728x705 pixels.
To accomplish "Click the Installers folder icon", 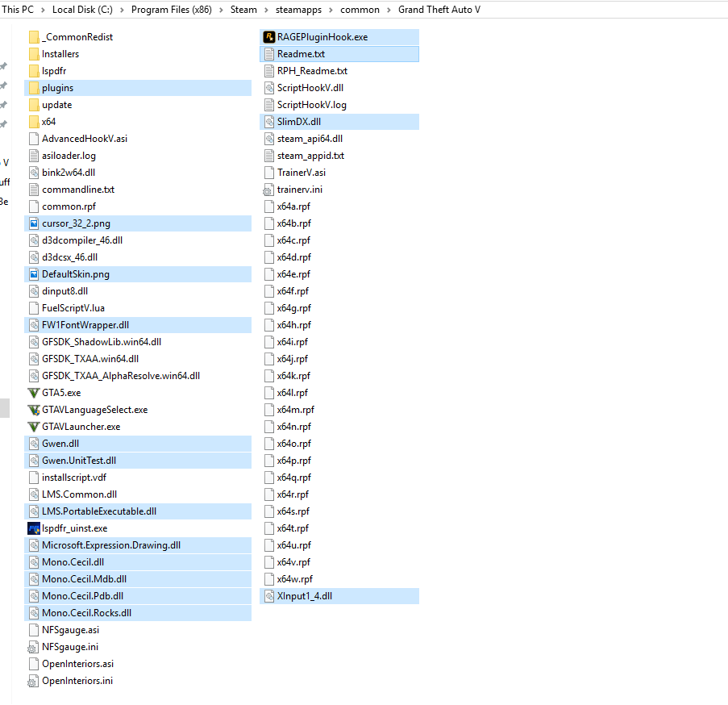I will click(34, 54).
